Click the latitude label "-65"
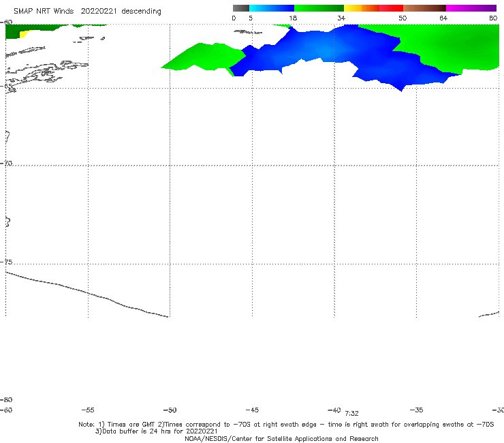 6,87
